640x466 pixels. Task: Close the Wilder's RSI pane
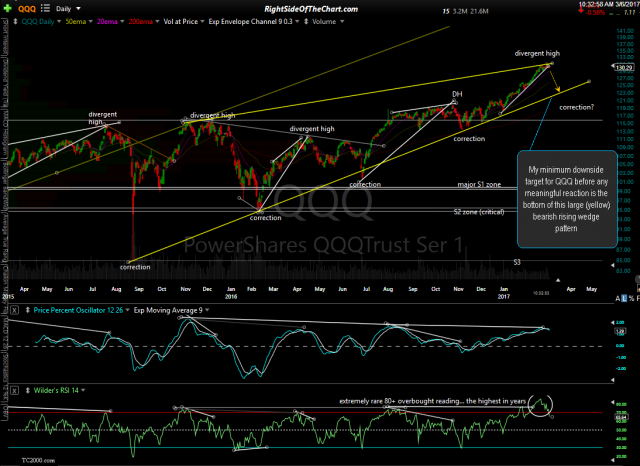point(14,391)
